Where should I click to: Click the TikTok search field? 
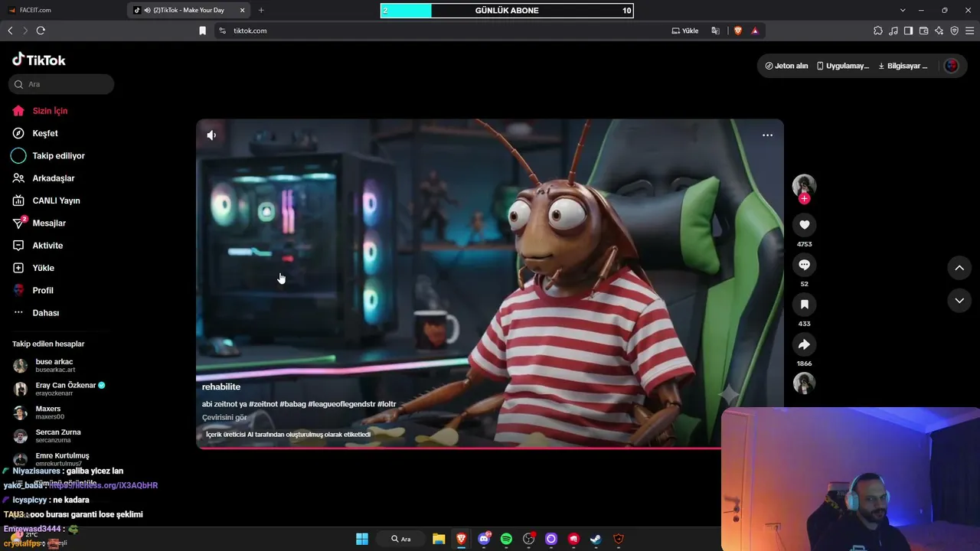coord(61,84)
